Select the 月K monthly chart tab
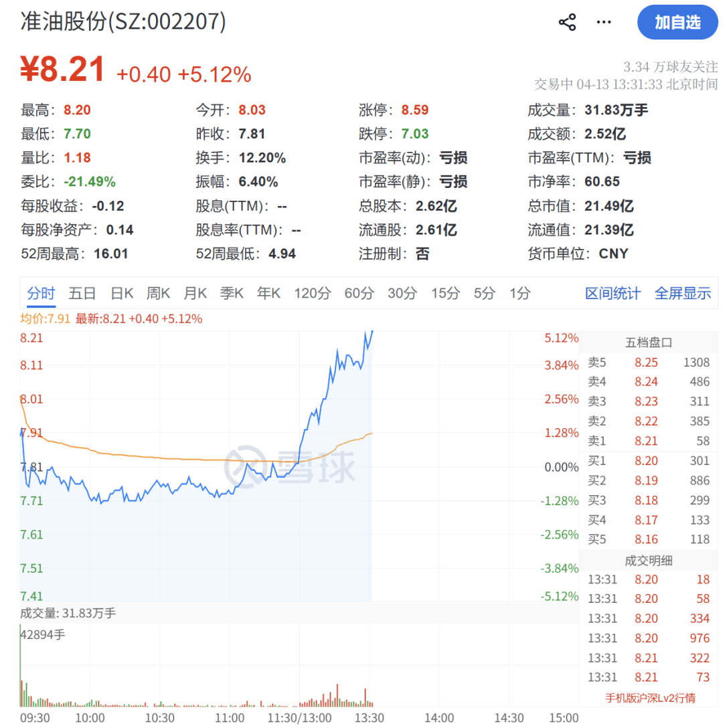The width and height of the screenshot is (723, 728). tap(194, 292)
